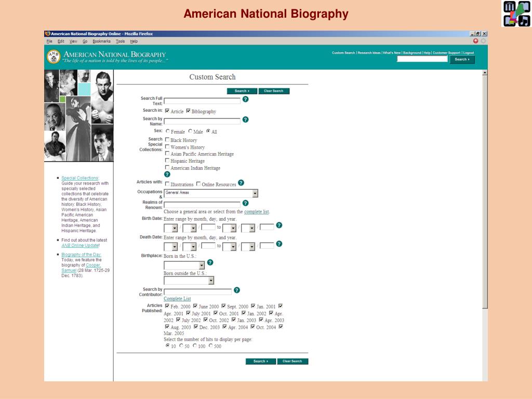This screenshot has height=399, width=532.
Task: Enable Women's History collection checkbox
Action: [167, 147]
